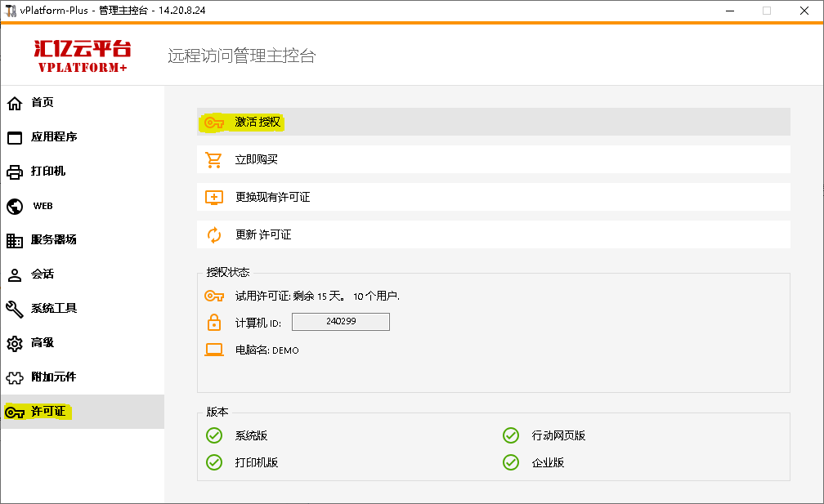
Task: Click the house icon for 首页
Action: [15, 103]
